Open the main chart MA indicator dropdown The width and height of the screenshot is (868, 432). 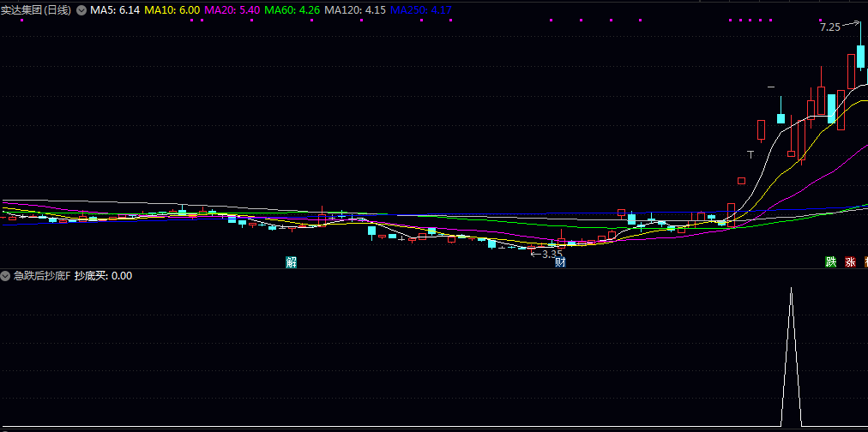point(81,10)
